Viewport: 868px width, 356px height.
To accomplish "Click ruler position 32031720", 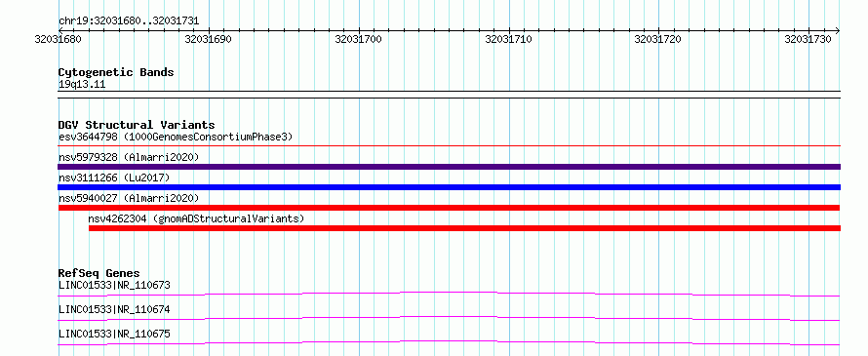I will (x=657, y=39).
